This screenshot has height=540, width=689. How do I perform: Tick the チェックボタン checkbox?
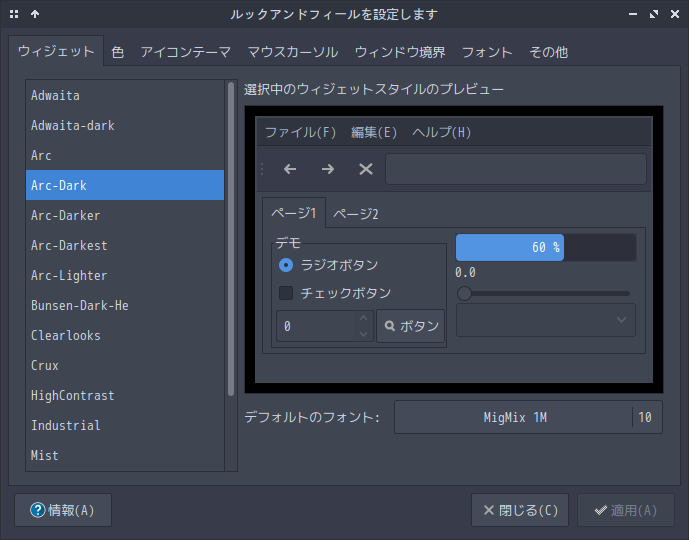click(286, 293)
